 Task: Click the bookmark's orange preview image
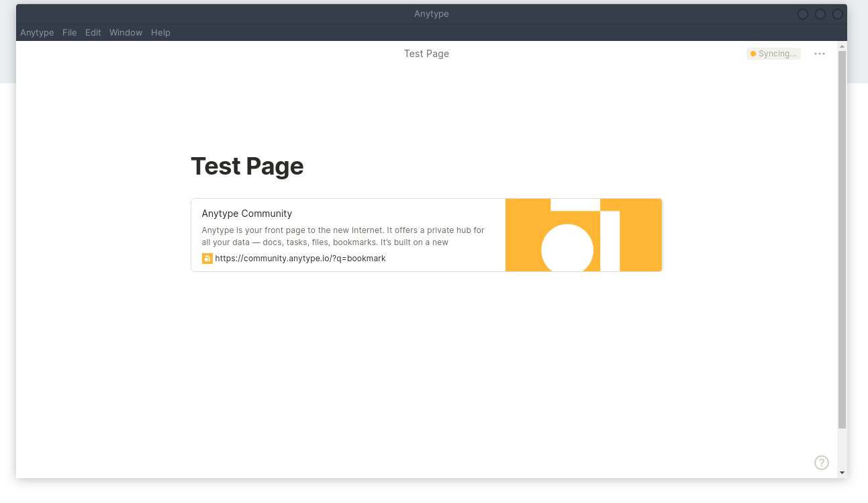coord(583,235)
